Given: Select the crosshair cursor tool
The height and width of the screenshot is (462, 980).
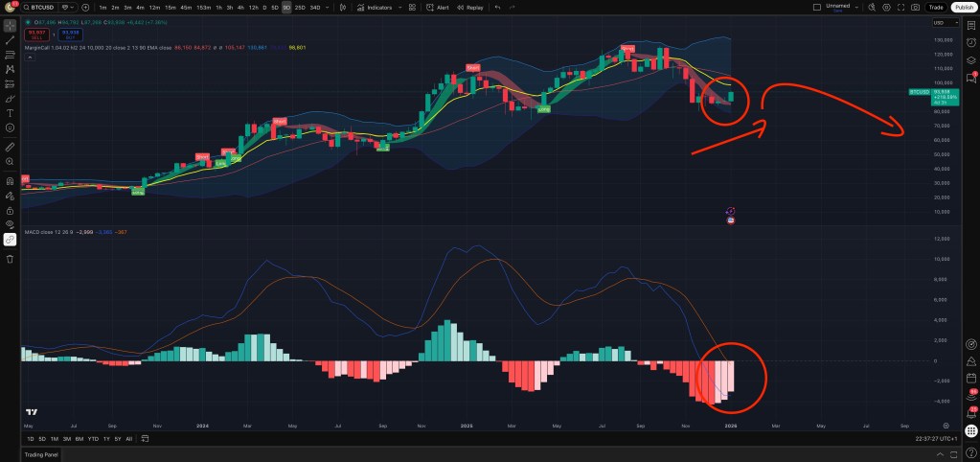Looking at the screenshot, I should pos(10,25).
